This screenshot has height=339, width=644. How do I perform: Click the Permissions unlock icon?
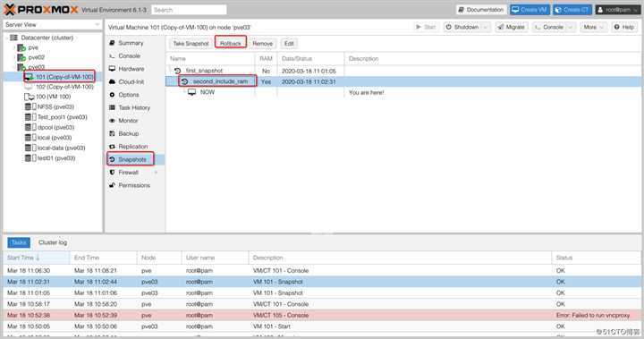112,185
